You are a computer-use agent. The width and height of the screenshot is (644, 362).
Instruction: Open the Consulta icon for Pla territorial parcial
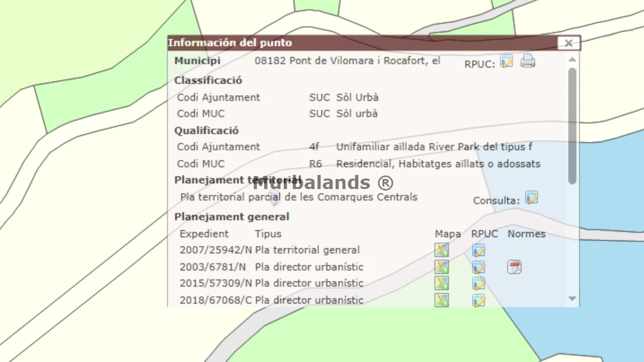pos(531,198)
